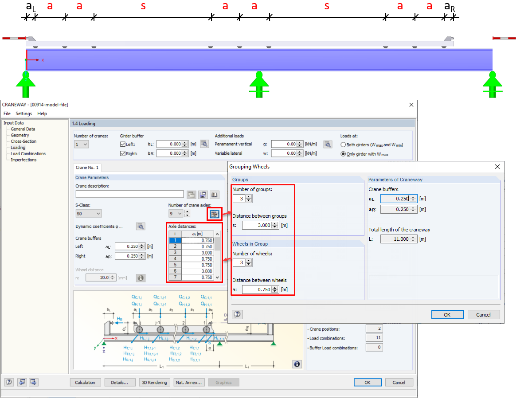Open Number of crane axles dropdown
The width and height of the screenshot is (532, 399).
point(176,214)
